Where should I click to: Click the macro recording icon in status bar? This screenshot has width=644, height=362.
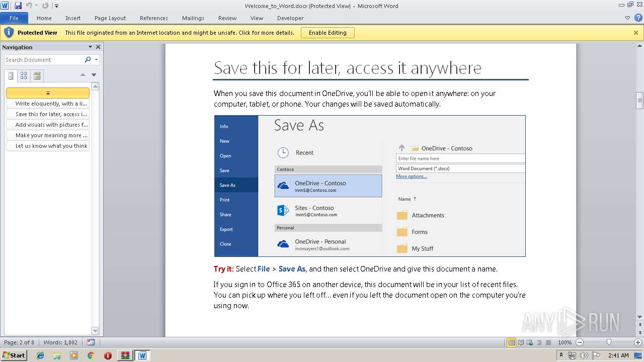(x=91, y=342)
